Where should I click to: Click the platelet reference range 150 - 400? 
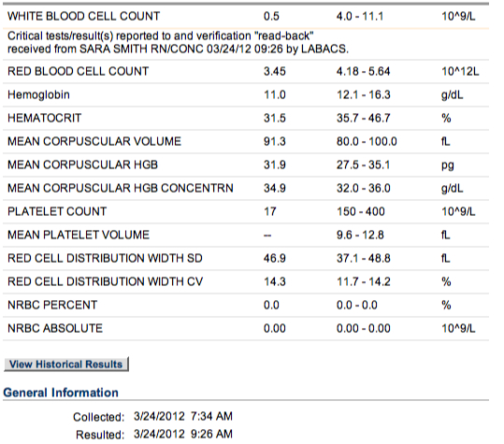[361, 212]
